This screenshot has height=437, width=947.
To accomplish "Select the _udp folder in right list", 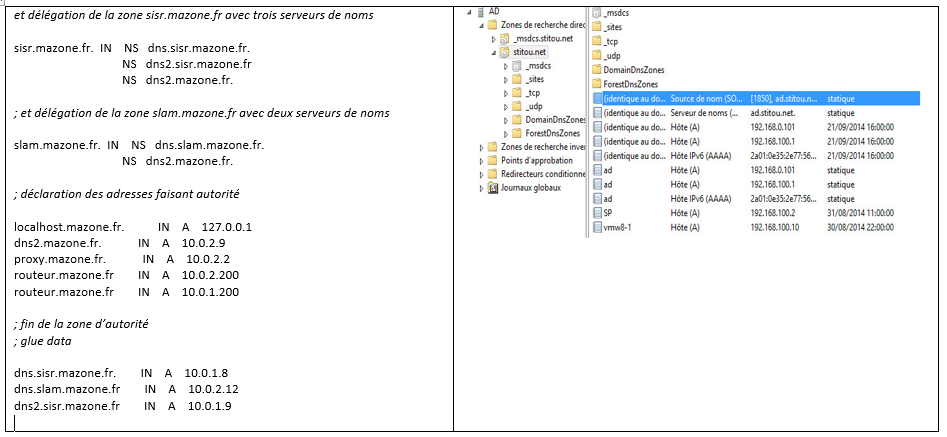I will coord(612,56).
